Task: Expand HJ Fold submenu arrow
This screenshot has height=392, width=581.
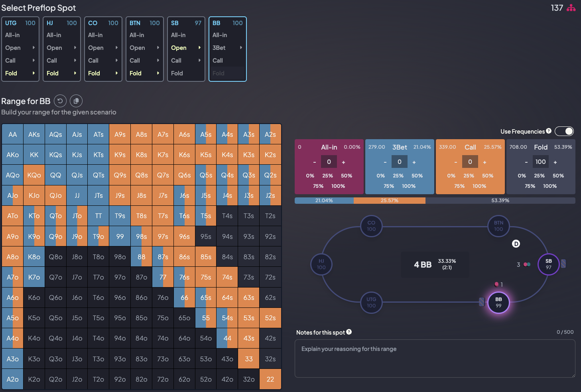Action: click(x=75, y=73)
